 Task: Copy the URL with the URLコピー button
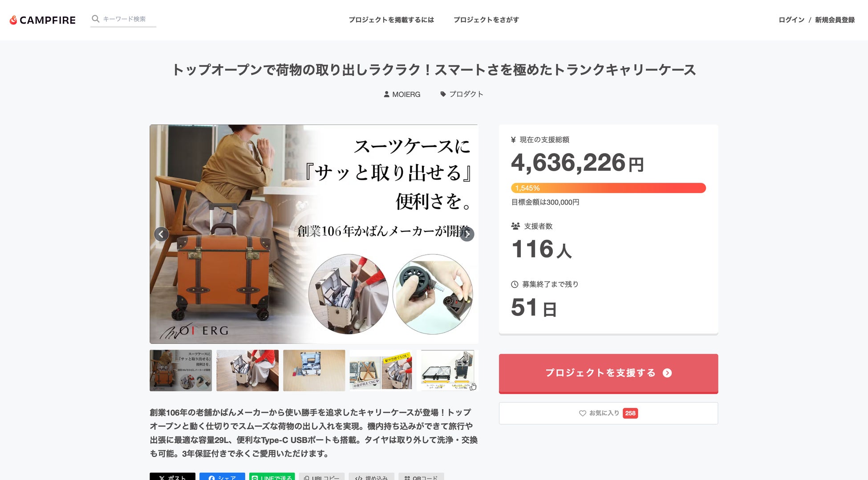[321, 476]
